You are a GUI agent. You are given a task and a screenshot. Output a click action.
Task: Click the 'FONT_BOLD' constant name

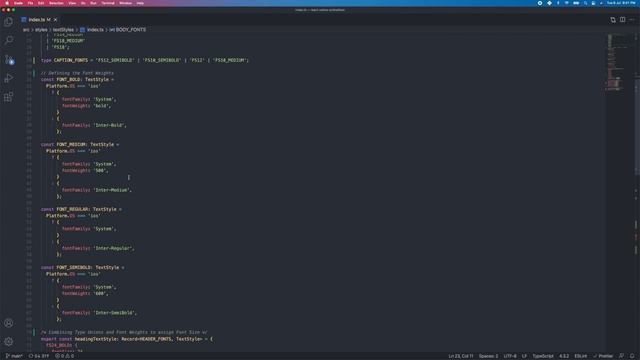(x=69, y=80)
